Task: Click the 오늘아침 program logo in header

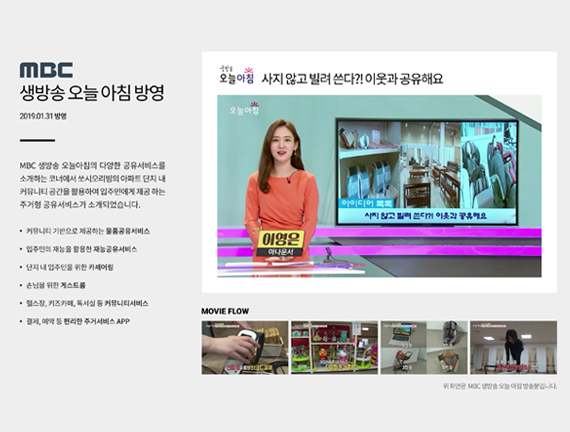Action: point(236,75)
